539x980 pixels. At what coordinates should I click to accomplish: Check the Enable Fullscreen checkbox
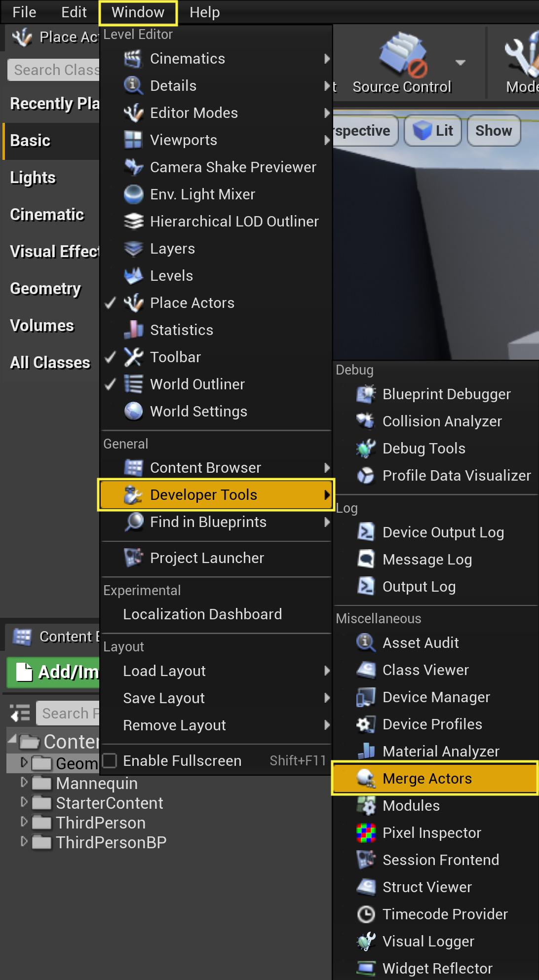(110, 760)
